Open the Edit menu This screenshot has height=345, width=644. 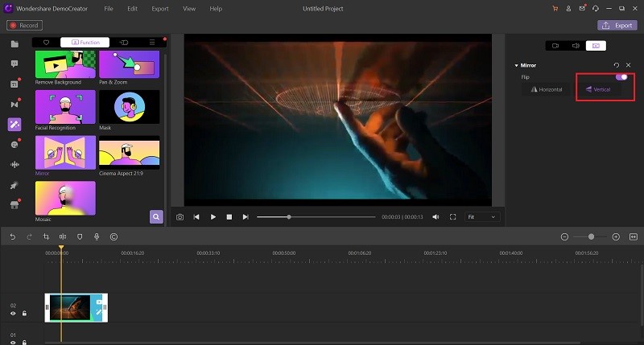pos(132,9)
